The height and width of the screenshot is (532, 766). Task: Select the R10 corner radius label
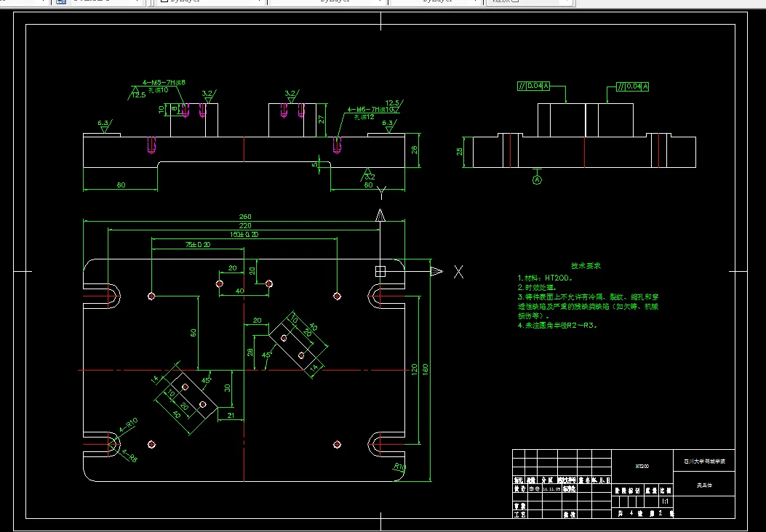(399, 467)
